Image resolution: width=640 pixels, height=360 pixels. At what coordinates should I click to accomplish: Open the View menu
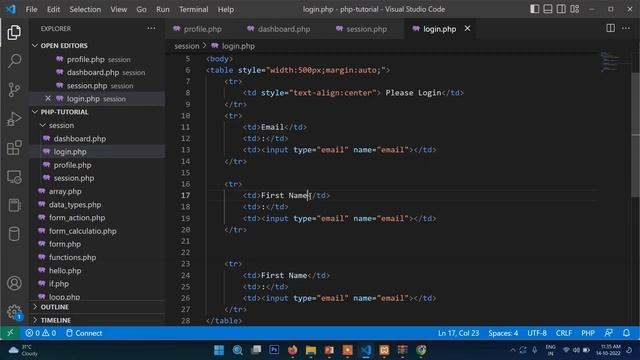point(118,9)
